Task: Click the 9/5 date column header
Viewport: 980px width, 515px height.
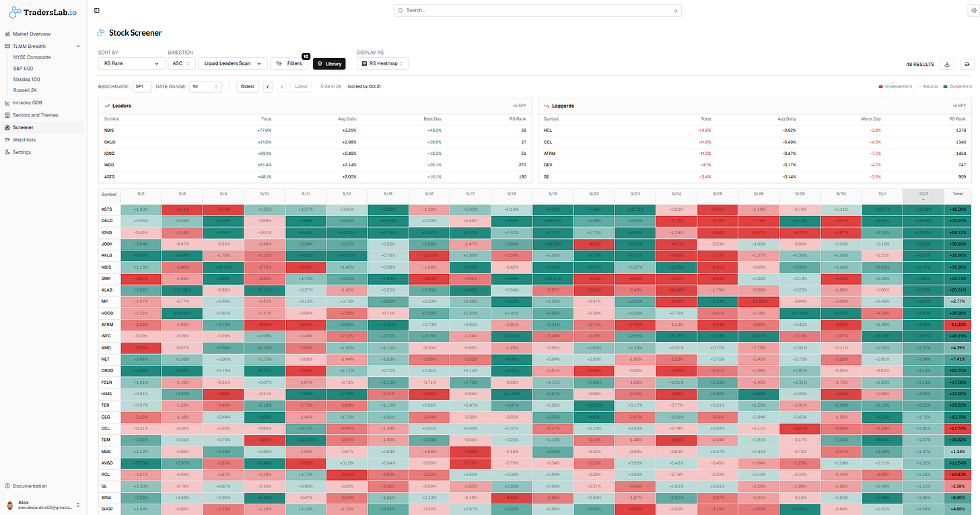Action: (141, 194)
